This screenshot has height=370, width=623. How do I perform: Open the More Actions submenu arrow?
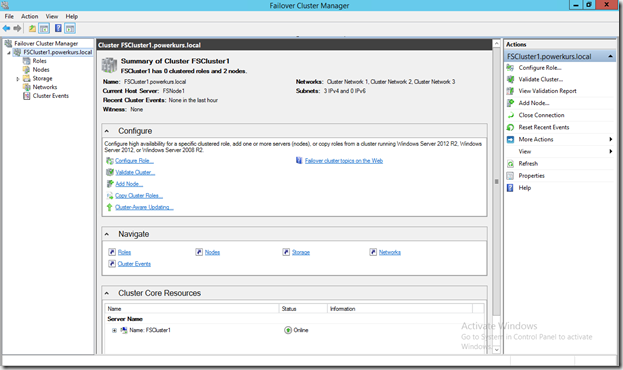[x=611, y=139]
